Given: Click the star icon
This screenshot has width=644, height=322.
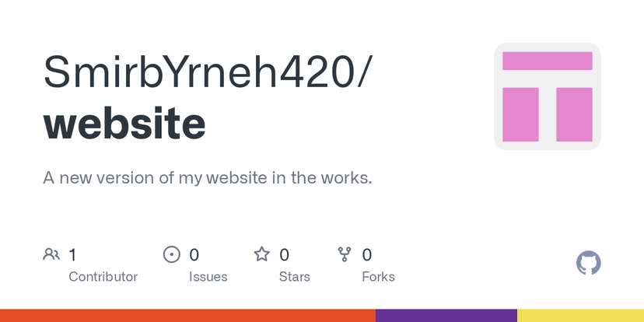Looking at the screenshot, I should tap(262, 254).
